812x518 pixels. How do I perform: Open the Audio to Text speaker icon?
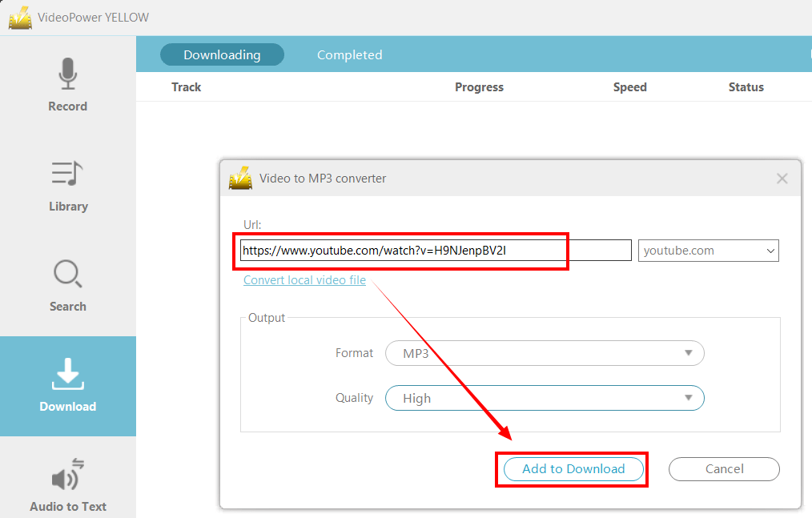coord(68,473)
